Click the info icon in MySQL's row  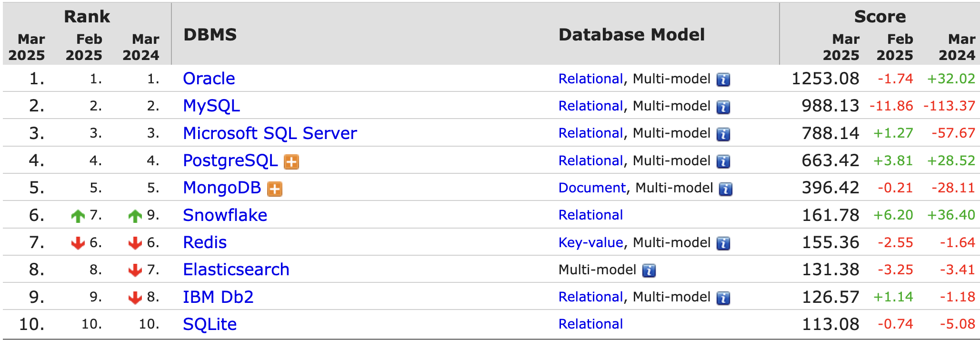(723, 107)
